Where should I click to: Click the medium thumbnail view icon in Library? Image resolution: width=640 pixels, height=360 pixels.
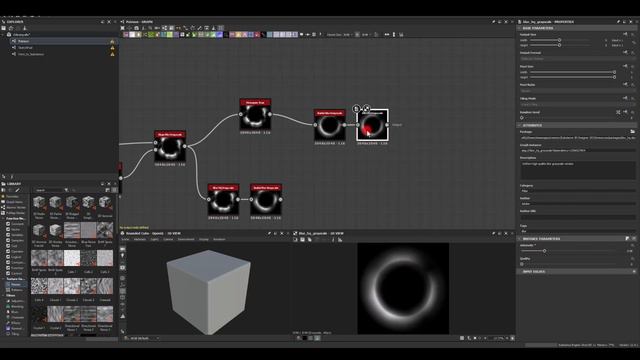pyautogui.click(x=108, y=190)
